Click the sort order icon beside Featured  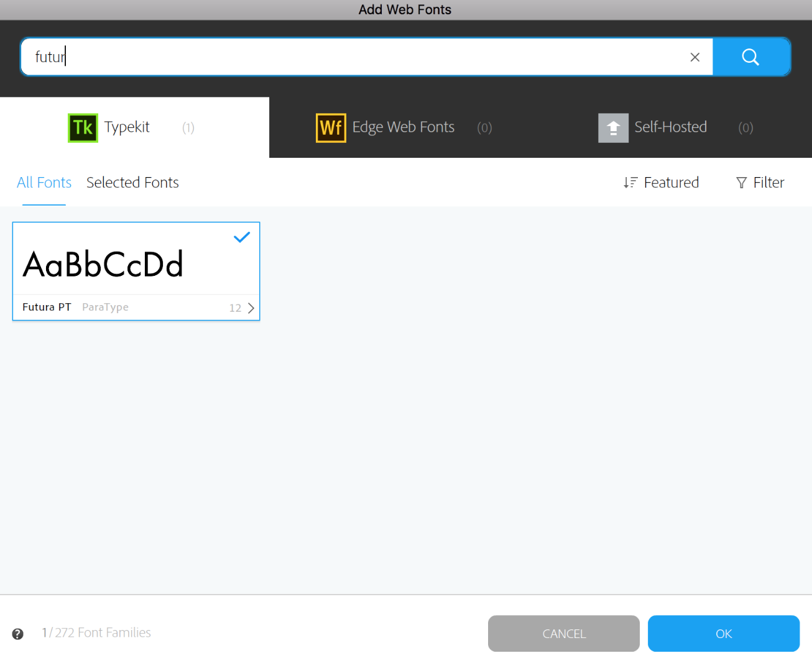click(630, 183)
